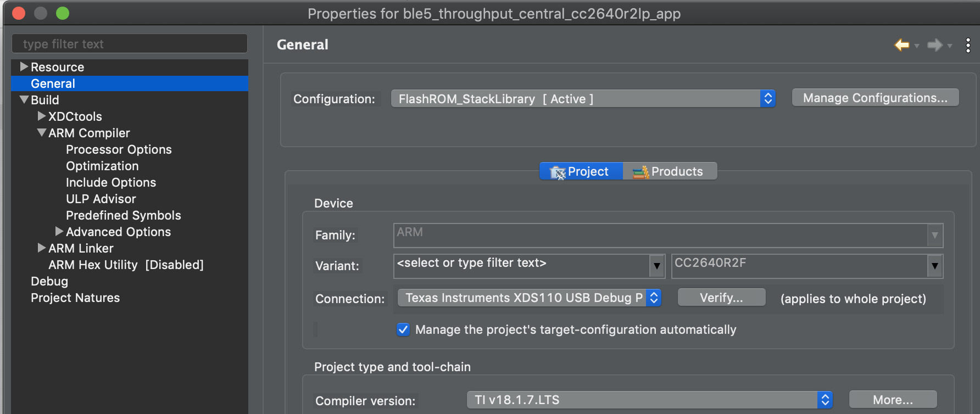The width and height of the screenshot is (980, 414).
Task: Toggle automatic target-configuration management checkbox
Action: 403,329
